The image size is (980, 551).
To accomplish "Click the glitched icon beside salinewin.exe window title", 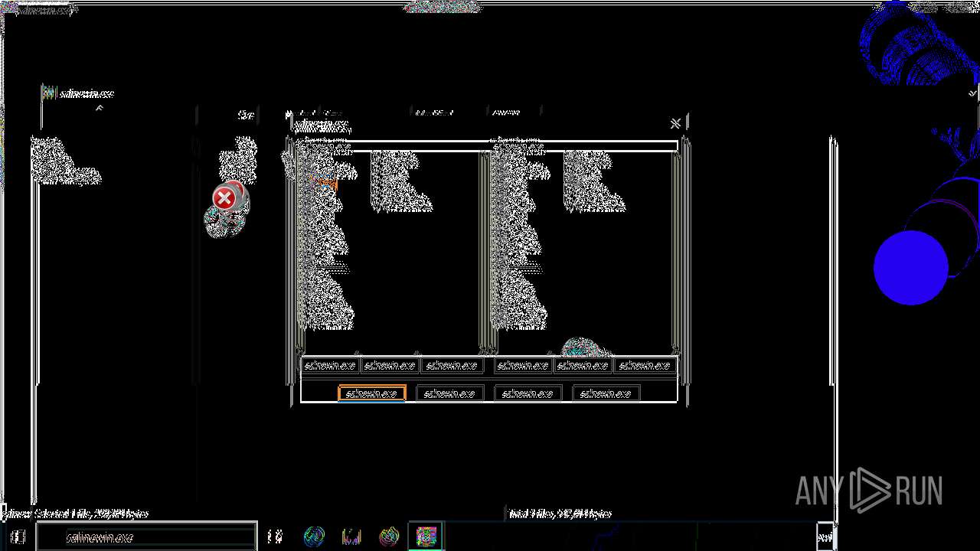I will 49,93.
